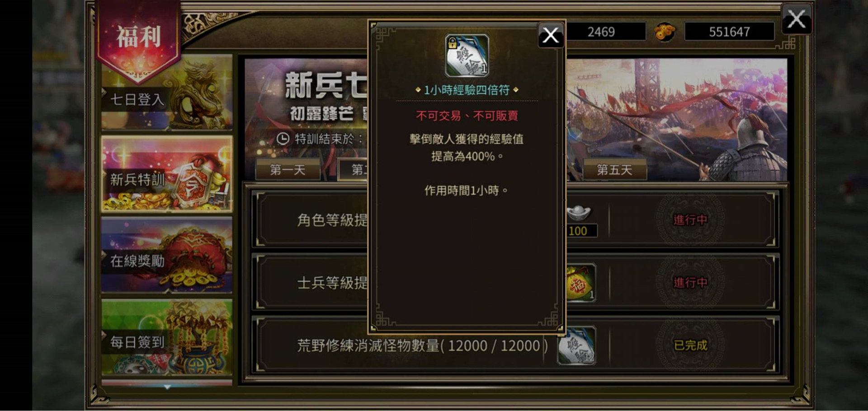Open the 每日簽到 daily check-in entry

[167, 337]
